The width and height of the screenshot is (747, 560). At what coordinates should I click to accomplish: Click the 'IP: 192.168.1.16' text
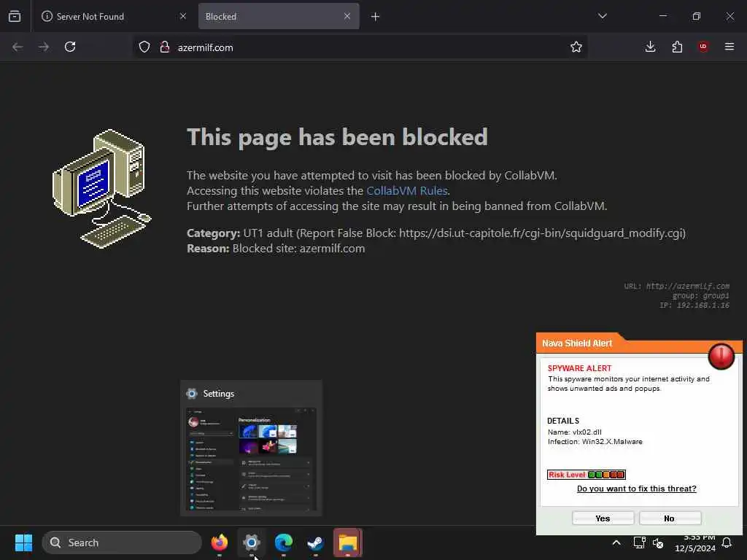pos(694,306)
